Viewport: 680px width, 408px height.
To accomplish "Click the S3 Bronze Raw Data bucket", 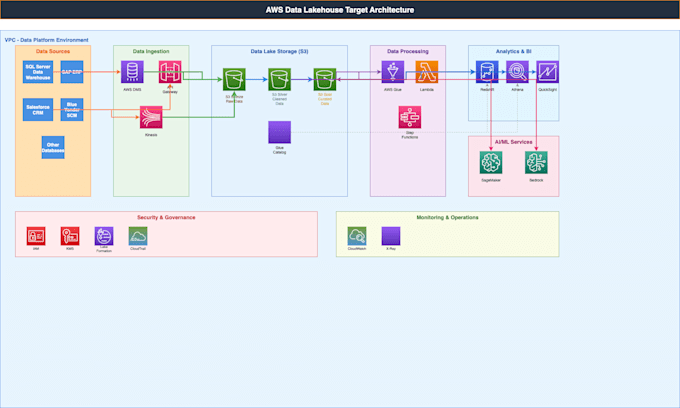I will [x=234, y=79].
